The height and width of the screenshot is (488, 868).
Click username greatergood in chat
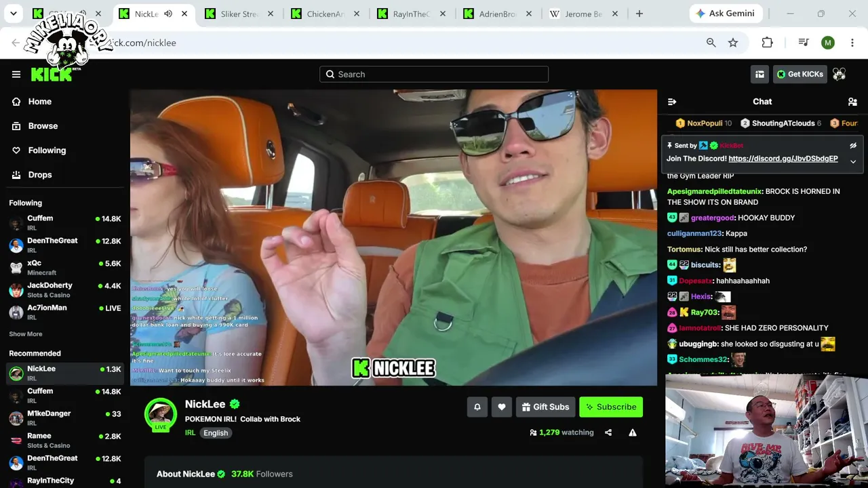713,218
